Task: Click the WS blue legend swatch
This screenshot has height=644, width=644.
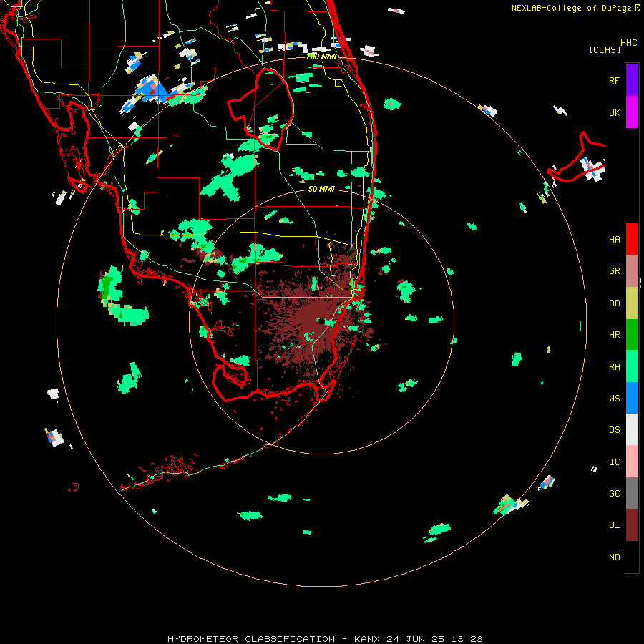Action: (632, 398)
